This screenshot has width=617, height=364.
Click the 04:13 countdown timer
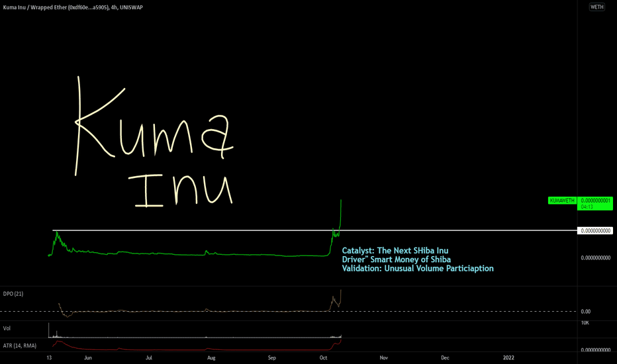click(x=587, y=207)
